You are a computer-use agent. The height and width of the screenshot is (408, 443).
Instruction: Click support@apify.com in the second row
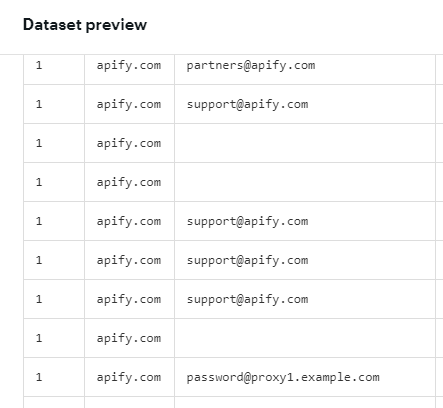point(247,104)
